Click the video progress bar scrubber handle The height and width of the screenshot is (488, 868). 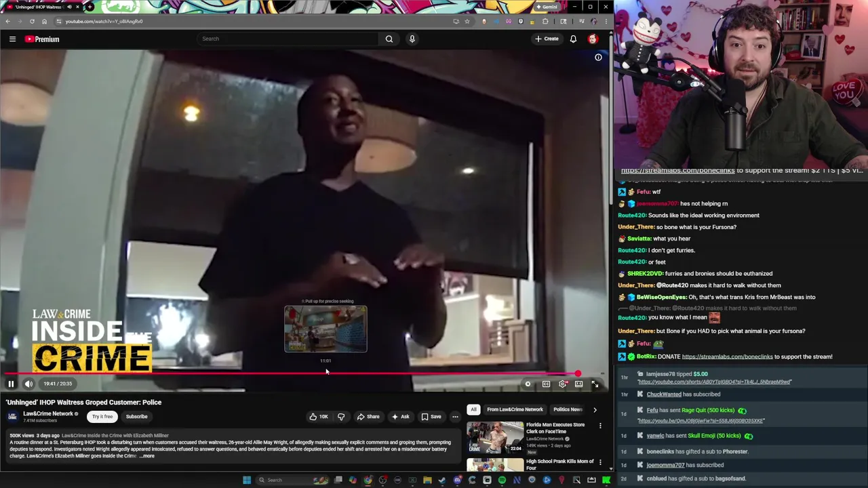click(x=578, y=373)
